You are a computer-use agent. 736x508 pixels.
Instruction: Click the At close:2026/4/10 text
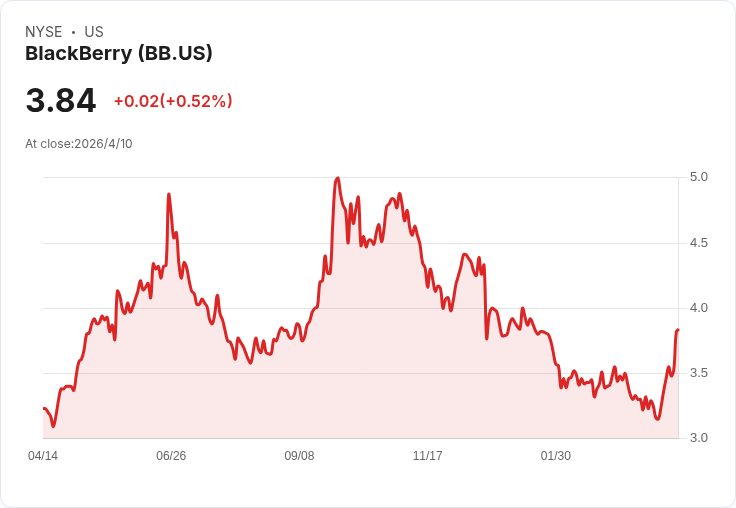tap(79, 144)
